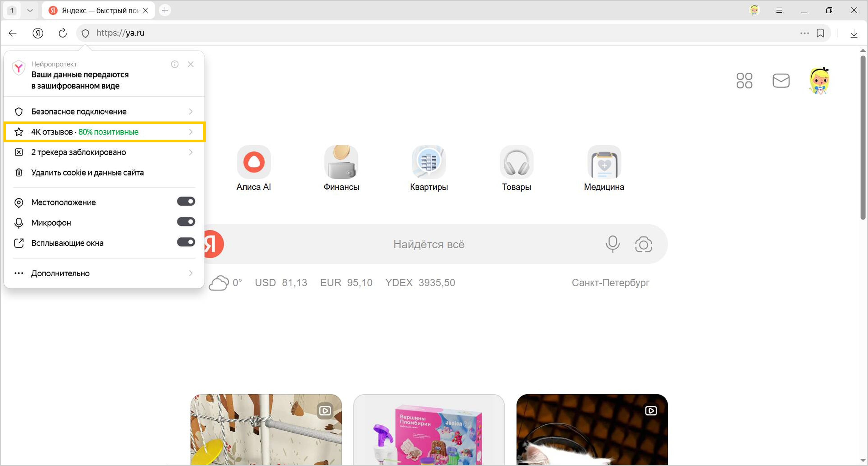
Task: Open the Yandex services grid icon
Action: point(744,80)
